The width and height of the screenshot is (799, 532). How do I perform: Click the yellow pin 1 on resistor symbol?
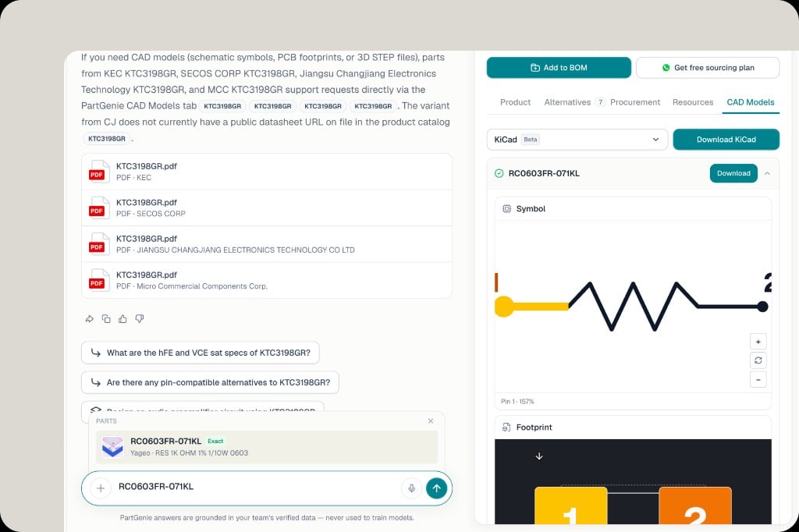click(504, 307)
